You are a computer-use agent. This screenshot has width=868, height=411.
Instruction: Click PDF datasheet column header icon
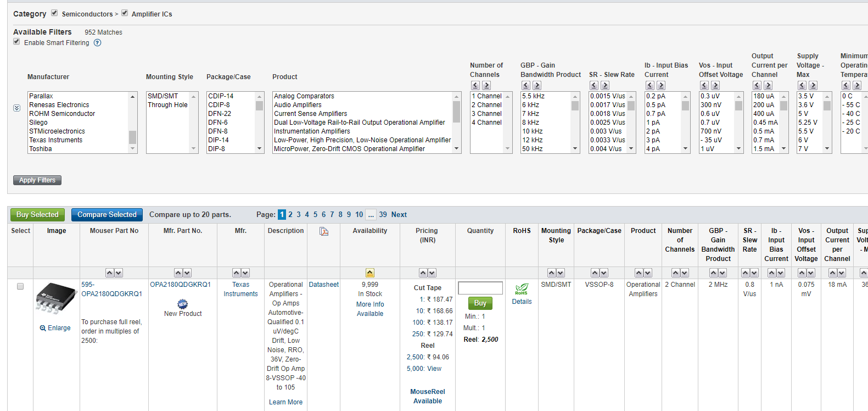point(324,231)
